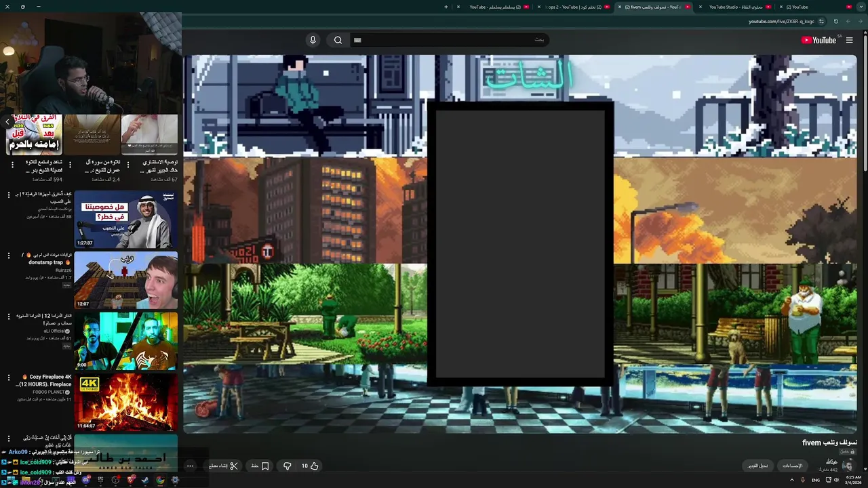Create a clip with scissors button
Image resolution: width=868 pixels, height=488 pixels.
[x=223, y=466]
